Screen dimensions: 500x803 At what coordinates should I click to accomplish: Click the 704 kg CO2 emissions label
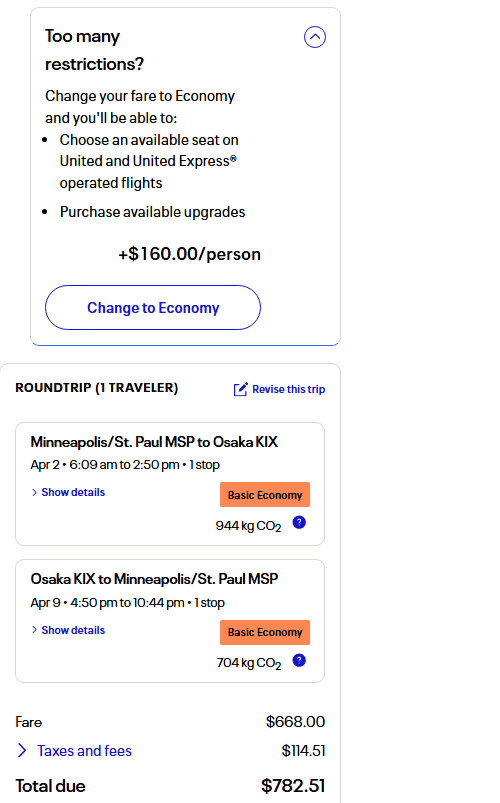pos(249,663)
